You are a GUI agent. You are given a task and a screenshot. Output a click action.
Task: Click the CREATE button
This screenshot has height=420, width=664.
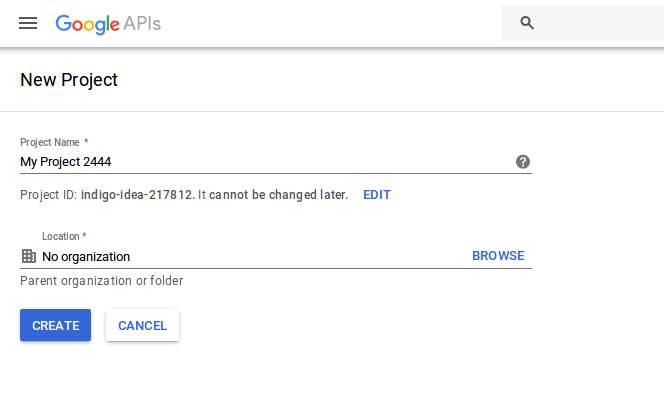point(55,325)
